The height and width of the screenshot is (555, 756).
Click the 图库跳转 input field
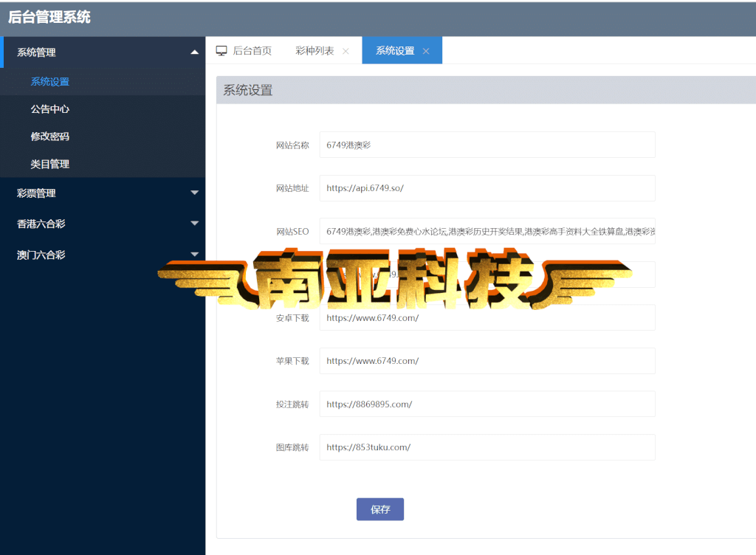click(487, 447)
